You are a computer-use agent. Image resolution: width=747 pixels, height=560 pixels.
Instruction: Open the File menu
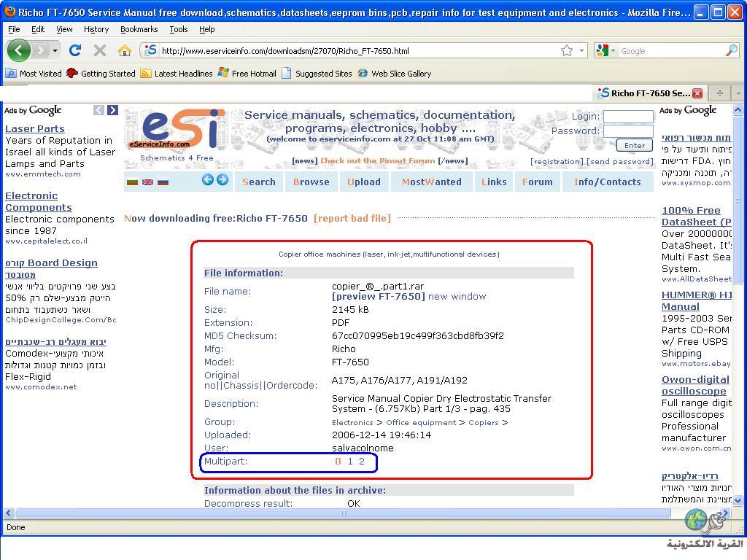pos(15,29)
